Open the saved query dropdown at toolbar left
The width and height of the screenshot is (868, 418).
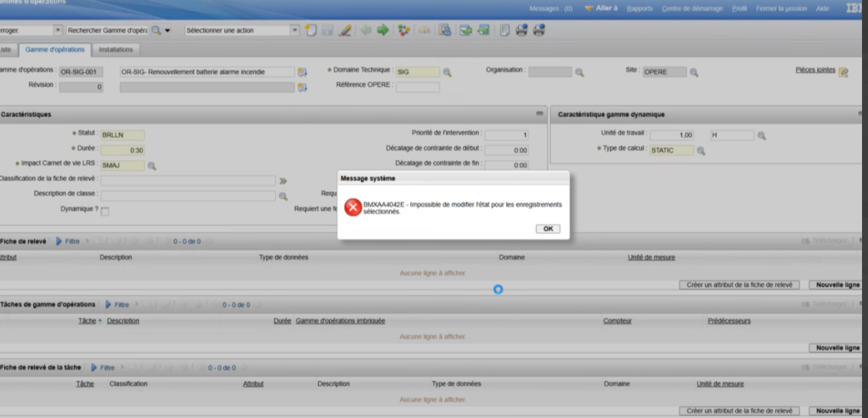(x=58, y=31)
